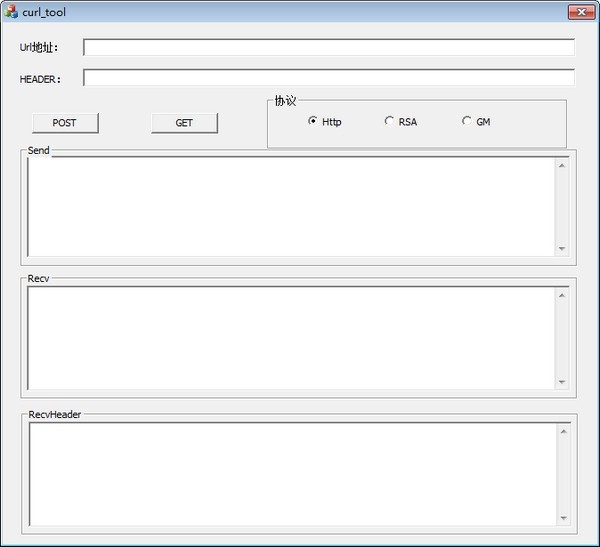Focus the Url地址 input field
The width and height of the screenshot is (600, 547).
328,47
